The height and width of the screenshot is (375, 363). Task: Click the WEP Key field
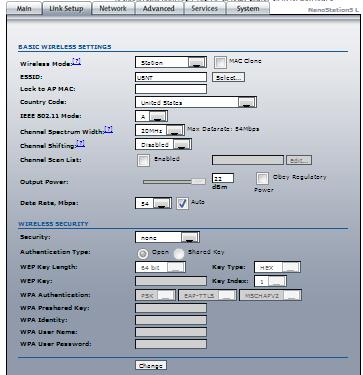(x=171, y=281)
